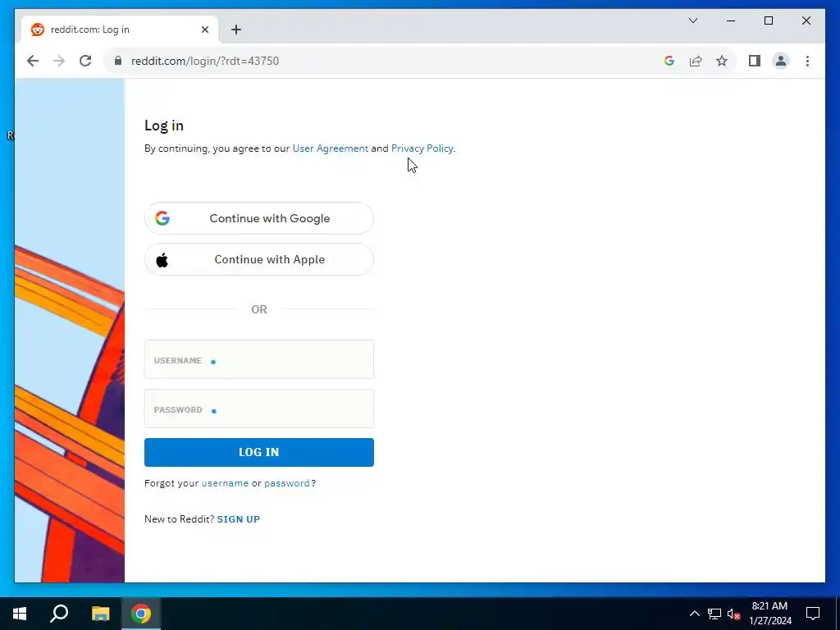
Task: Select the reddit.com: Log in tab
Action: [120, 30]
